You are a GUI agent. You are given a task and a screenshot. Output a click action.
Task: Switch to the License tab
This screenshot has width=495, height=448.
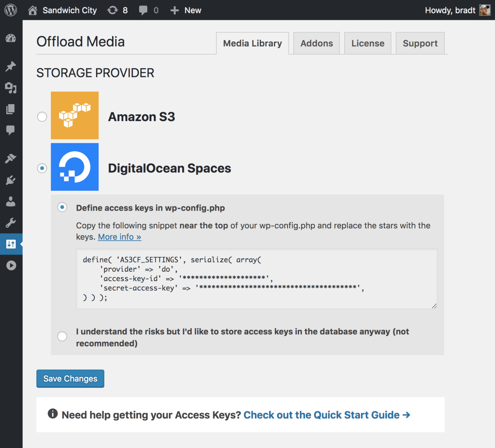[368, 43]
